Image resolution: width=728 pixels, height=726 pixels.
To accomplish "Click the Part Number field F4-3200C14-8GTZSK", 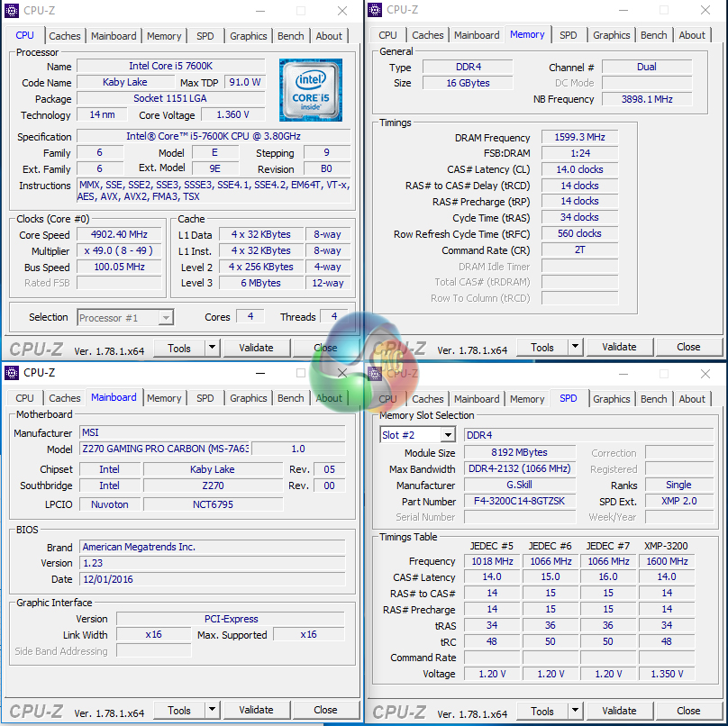I will (518, 501).
